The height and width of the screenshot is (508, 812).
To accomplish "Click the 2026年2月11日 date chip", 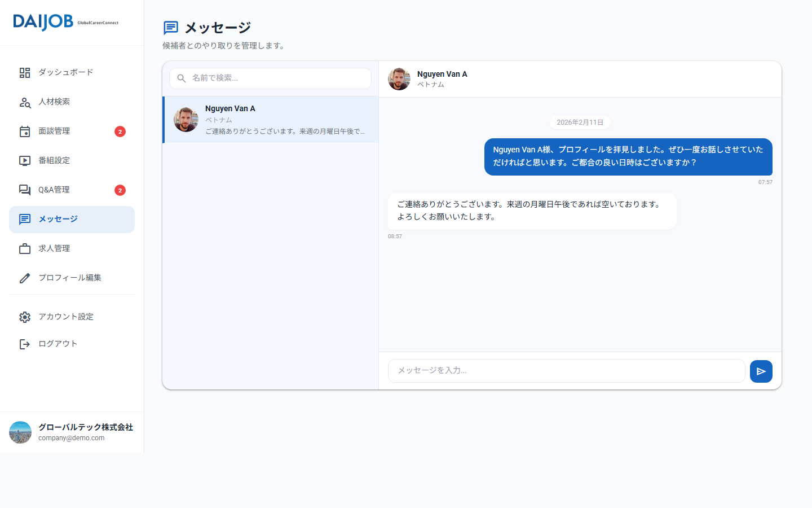I will click(x=580, y=122).
